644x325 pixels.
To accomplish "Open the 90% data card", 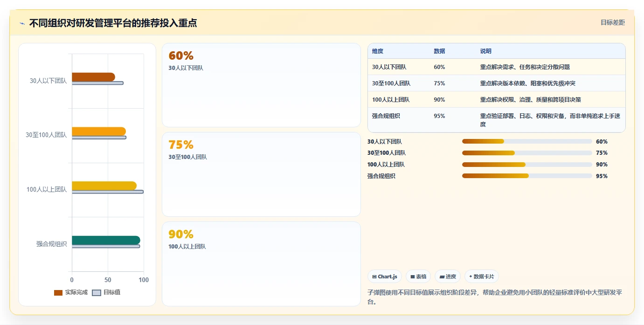I will [x=261, y=264].
